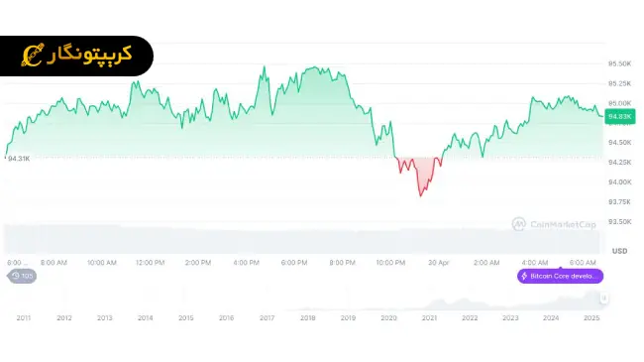644x362 pixels.
Task: Open the Bitcoin Core develo... event badge
Action: [560, 276]
